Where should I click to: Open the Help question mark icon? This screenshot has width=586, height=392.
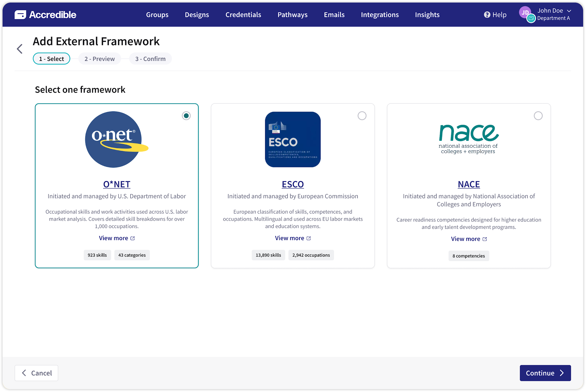coord(487,15)
